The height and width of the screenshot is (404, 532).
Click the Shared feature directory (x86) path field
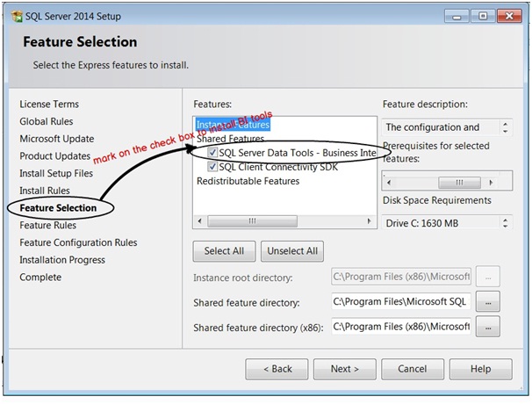tap(401, 327)
